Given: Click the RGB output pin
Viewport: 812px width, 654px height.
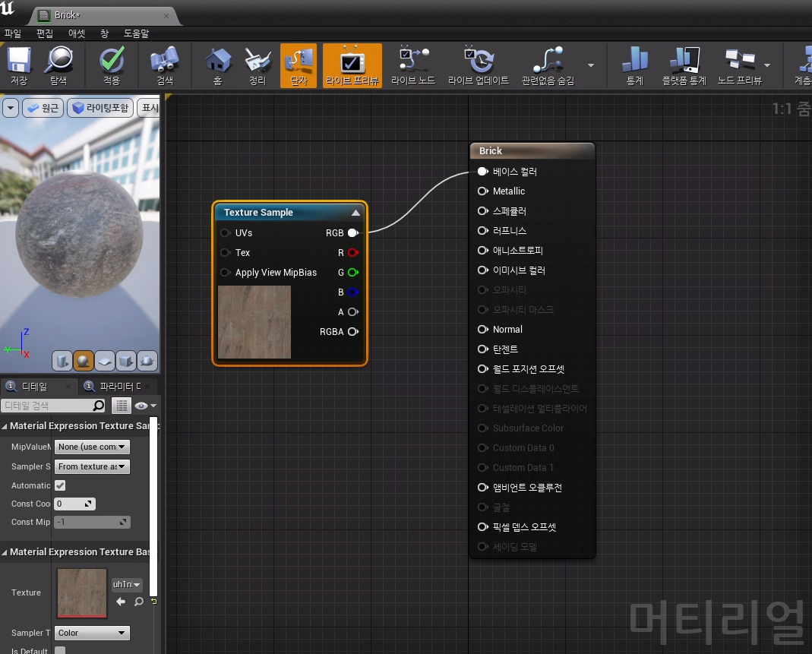Looking at the screenshot, I should tap(353, 233).
